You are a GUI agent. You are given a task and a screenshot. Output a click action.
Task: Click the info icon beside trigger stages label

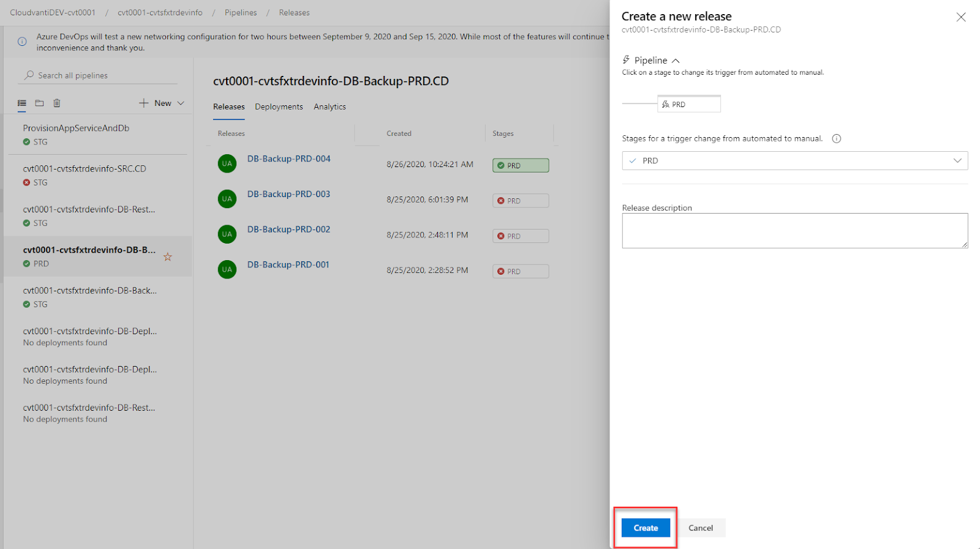tap(837, 138)
